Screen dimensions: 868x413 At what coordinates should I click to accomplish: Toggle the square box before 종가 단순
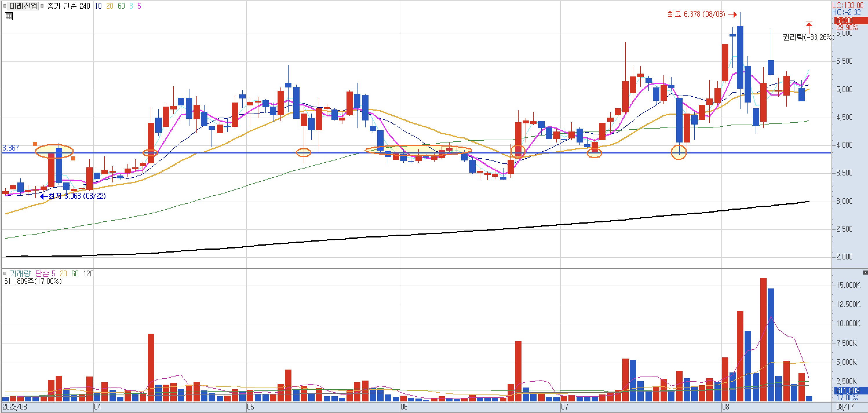[x=42, y=6]
